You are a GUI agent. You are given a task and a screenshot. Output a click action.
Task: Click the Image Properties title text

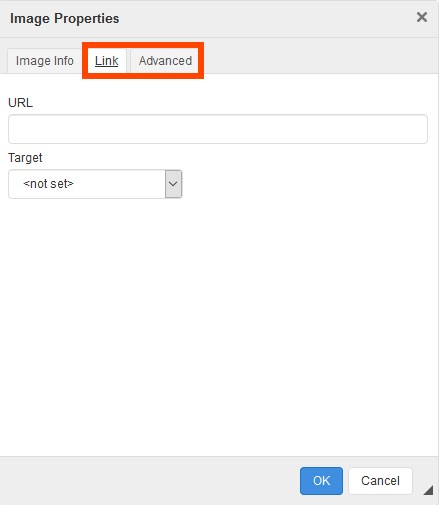click(x=64, y=18)
